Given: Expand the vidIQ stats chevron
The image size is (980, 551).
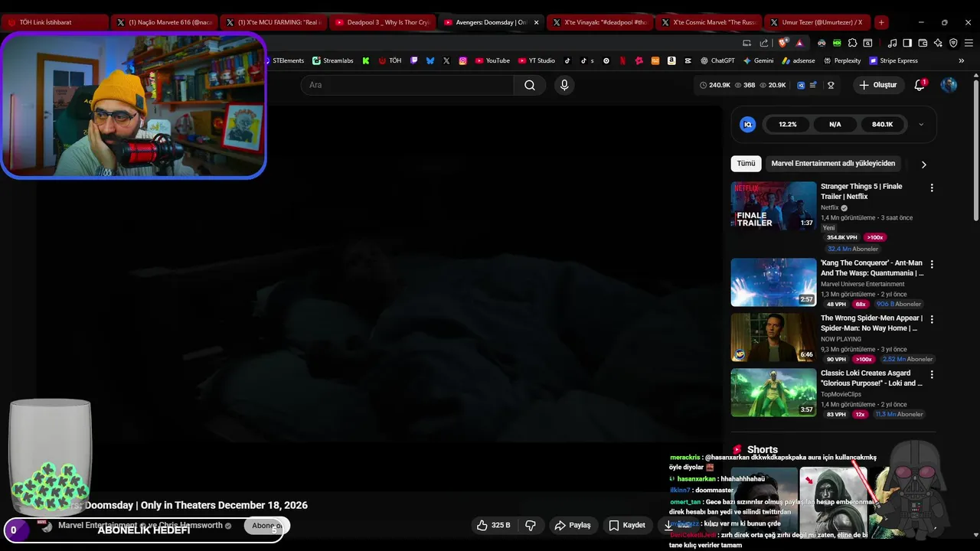Looking at the screenshot, I should 921,124.
